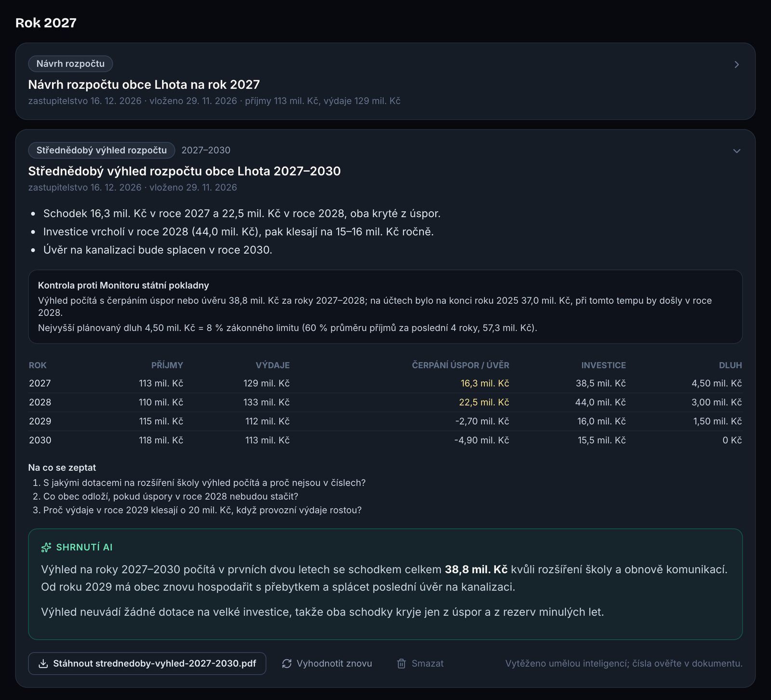
Task: Click the 118 mil. Kč income value
Action: click(161, 440)
